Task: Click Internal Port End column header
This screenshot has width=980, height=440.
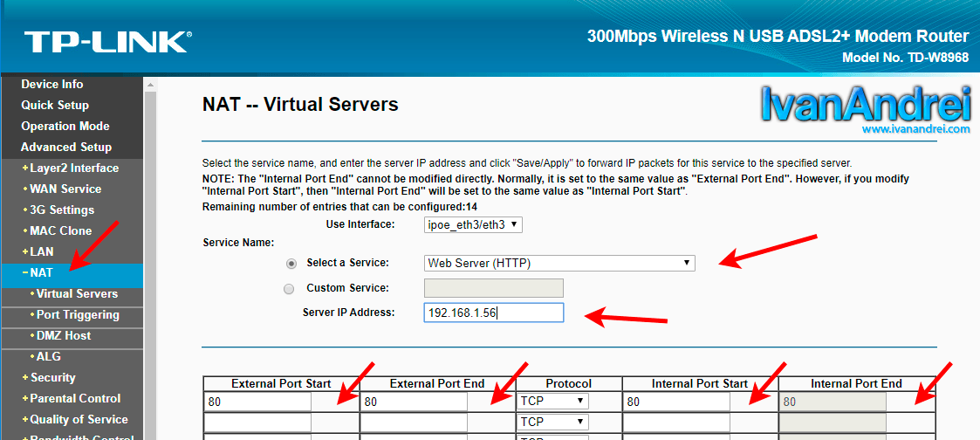Action: pyautogui.click(x=856, y=384)
